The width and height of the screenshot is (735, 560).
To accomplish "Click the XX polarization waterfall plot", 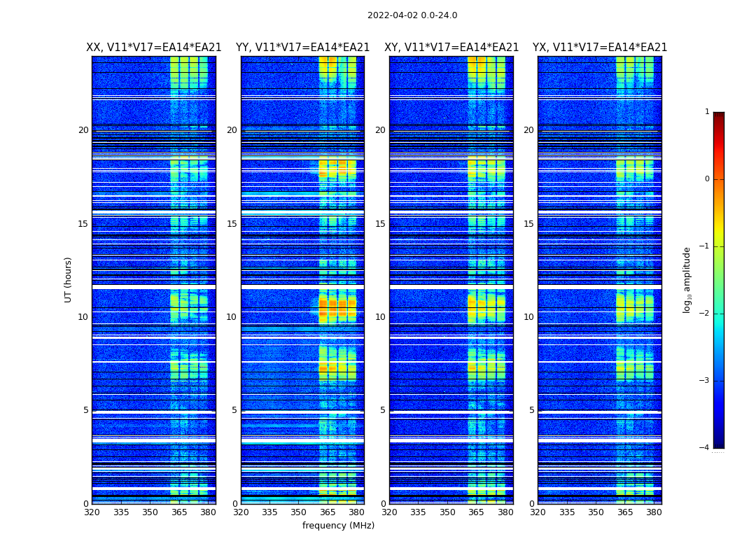I will point(153,280).
